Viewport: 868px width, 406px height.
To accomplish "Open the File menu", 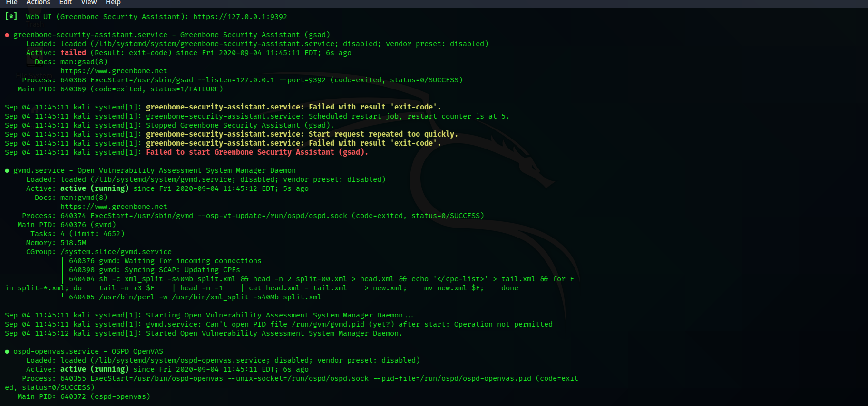I will (11, 2).
